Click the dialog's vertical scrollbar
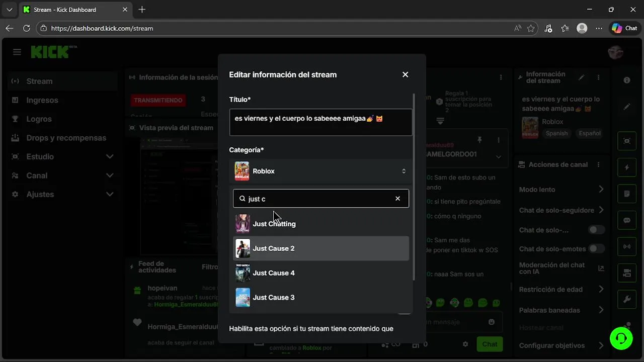 coord(414,186)
